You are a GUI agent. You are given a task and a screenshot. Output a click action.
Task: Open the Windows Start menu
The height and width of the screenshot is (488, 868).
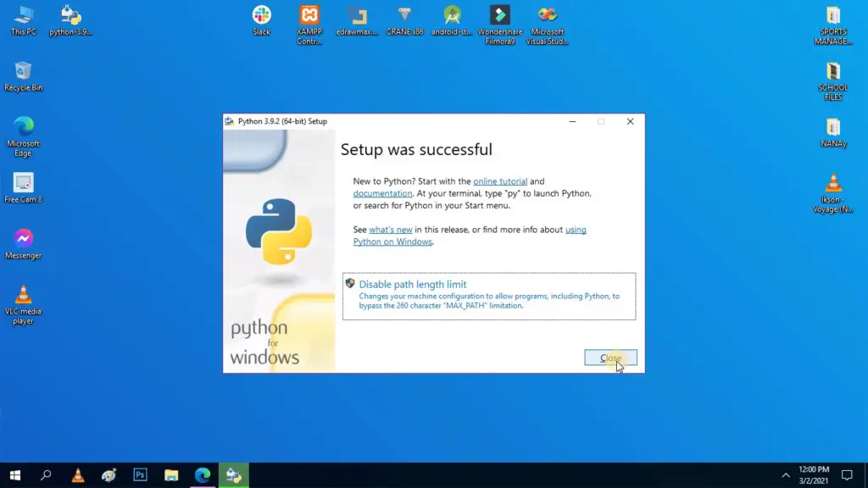[x=15, y=475]
